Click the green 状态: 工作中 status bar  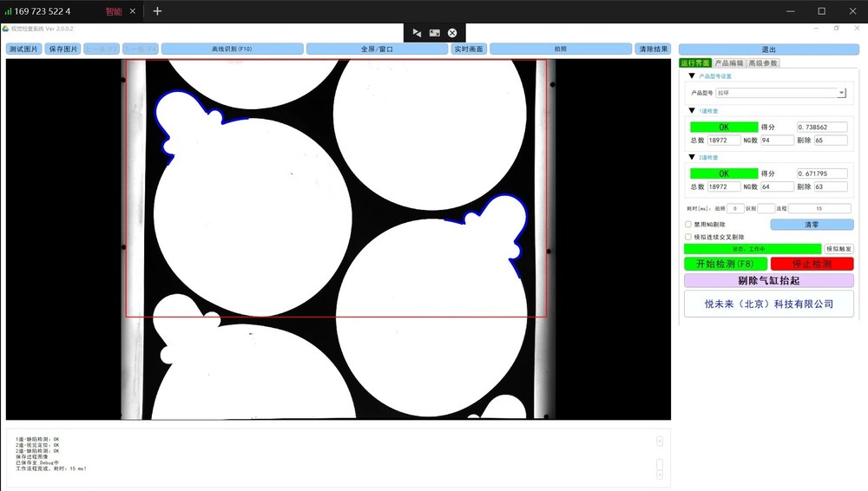coord(753,249)
